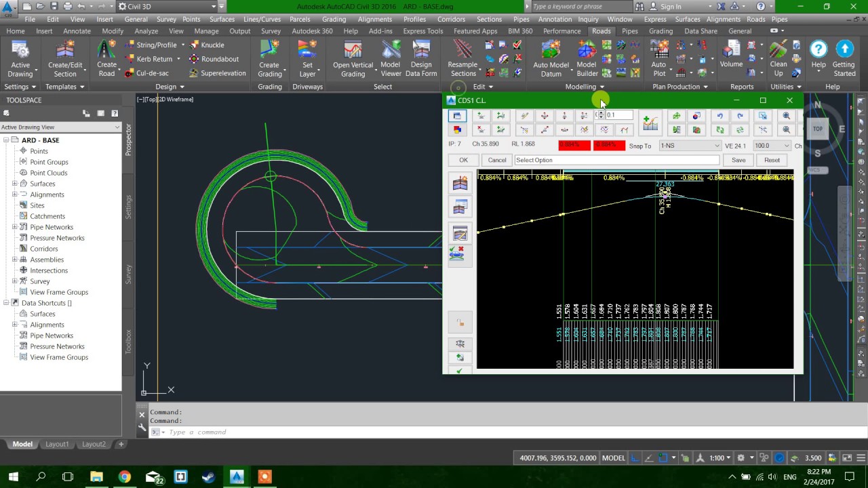Image resolution: width=868 pixels, height=488 pixels.
Task: Open the Set Layer driveways tool
Action: tap(307, 60)
